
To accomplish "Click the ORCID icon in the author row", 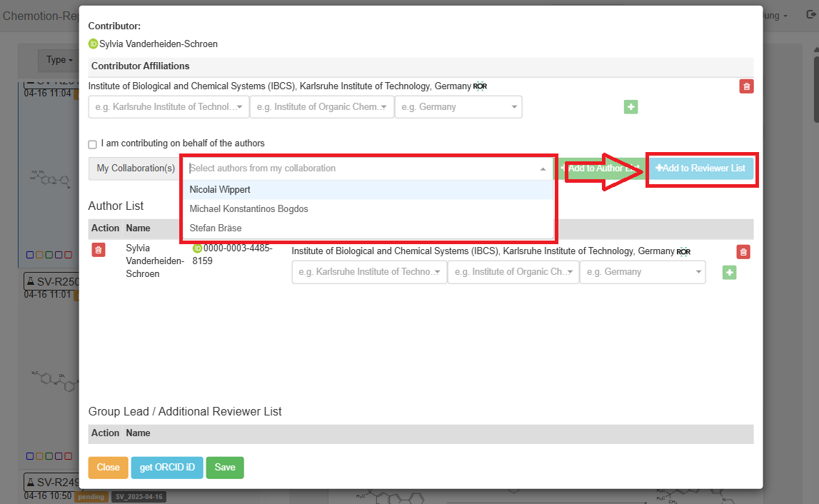I will pos(198,248).
